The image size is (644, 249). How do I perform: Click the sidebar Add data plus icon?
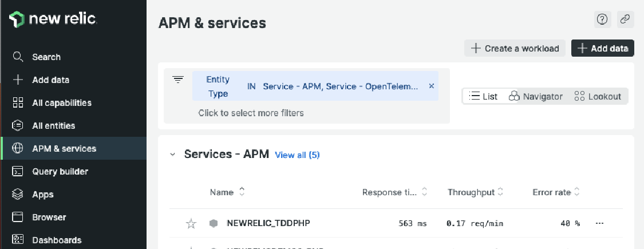(18, 80)
